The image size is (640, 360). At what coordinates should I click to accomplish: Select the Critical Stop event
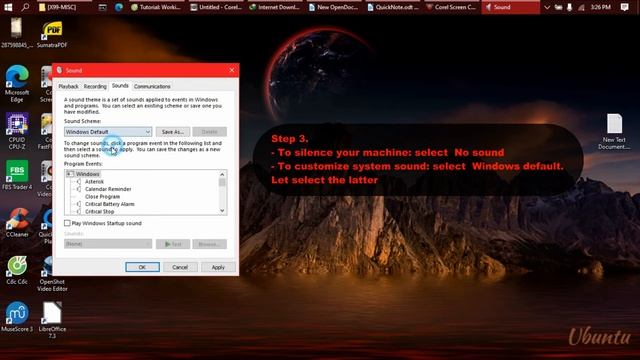[100, 211]
